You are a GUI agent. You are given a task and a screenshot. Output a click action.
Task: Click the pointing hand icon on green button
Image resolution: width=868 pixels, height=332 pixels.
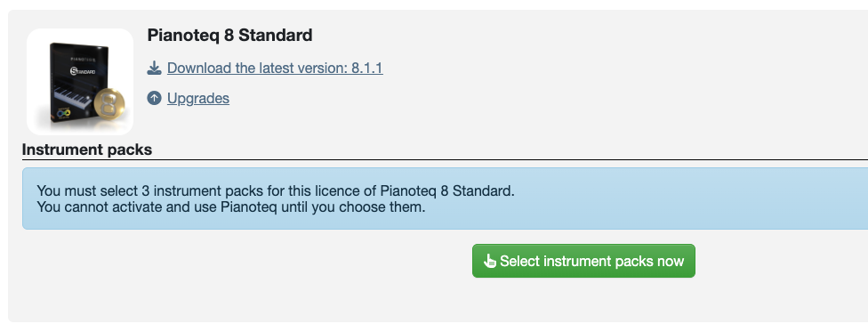coord(489,261)
